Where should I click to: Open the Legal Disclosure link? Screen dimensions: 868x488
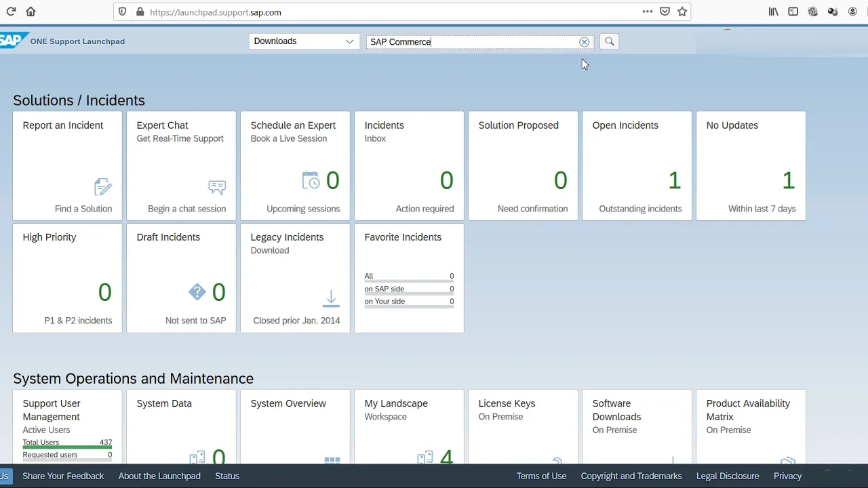coord(728,476)
